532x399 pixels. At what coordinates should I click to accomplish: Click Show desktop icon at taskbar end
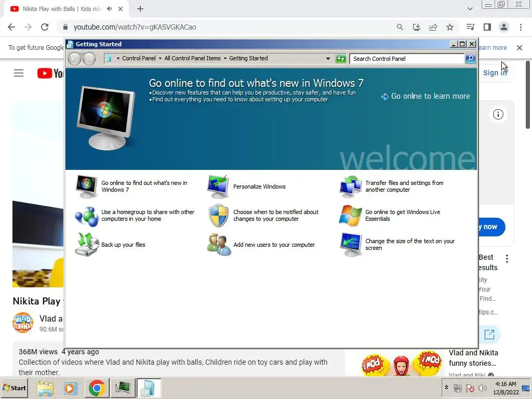pos(526,388)
